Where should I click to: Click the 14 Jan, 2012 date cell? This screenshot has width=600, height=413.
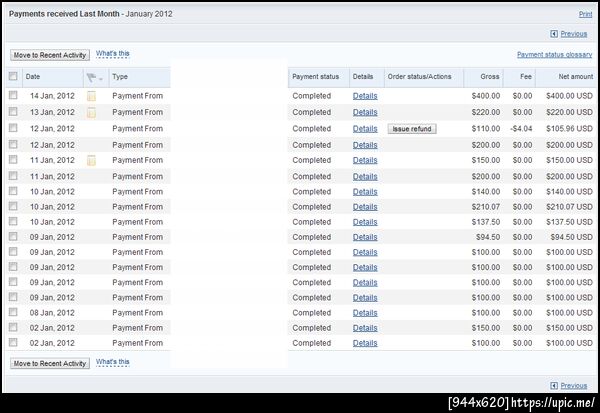point(52,96)
